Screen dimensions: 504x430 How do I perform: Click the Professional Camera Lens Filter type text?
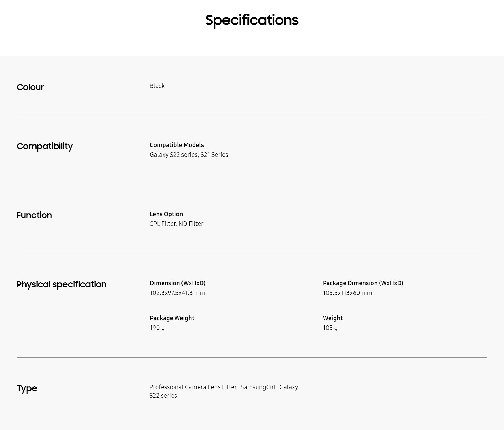224,391
